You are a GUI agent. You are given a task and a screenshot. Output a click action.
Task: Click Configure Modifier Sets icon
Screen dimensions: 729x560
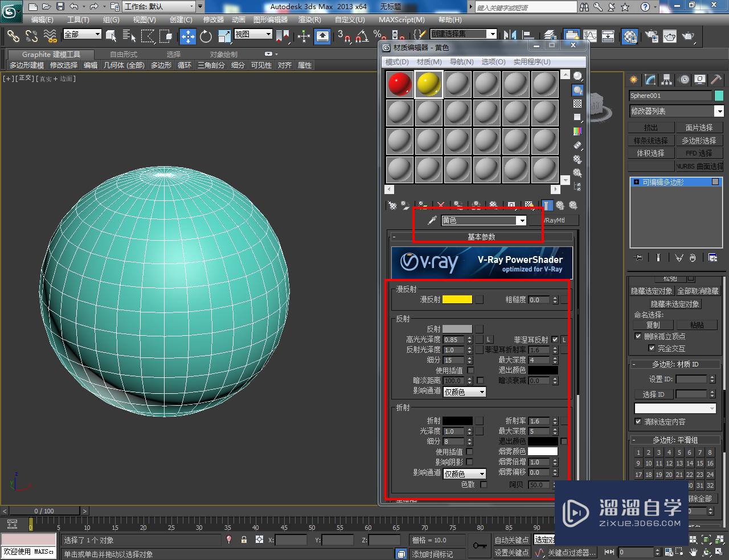712,258
